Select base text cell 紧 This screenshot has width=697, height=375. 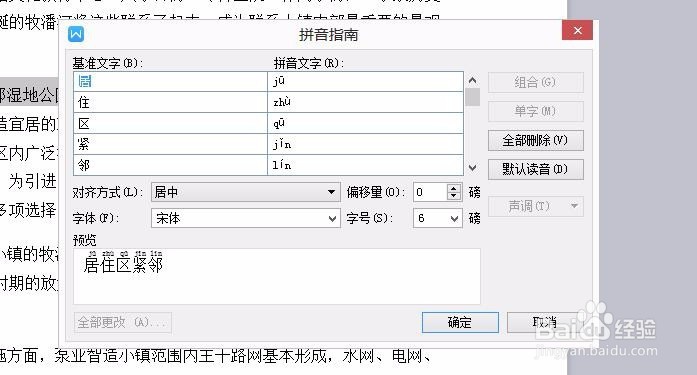click(x=170, y=144)
